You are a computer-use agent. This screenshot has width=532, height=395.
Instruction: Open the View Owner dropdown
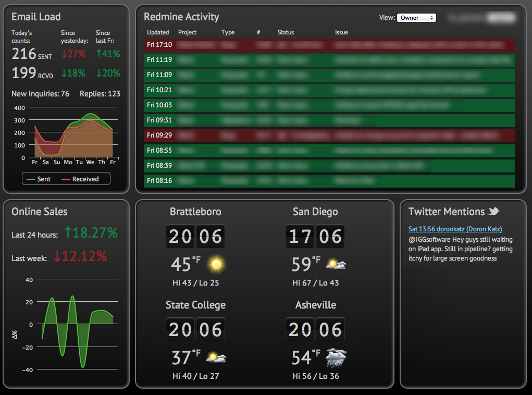[x=416, y=17]
